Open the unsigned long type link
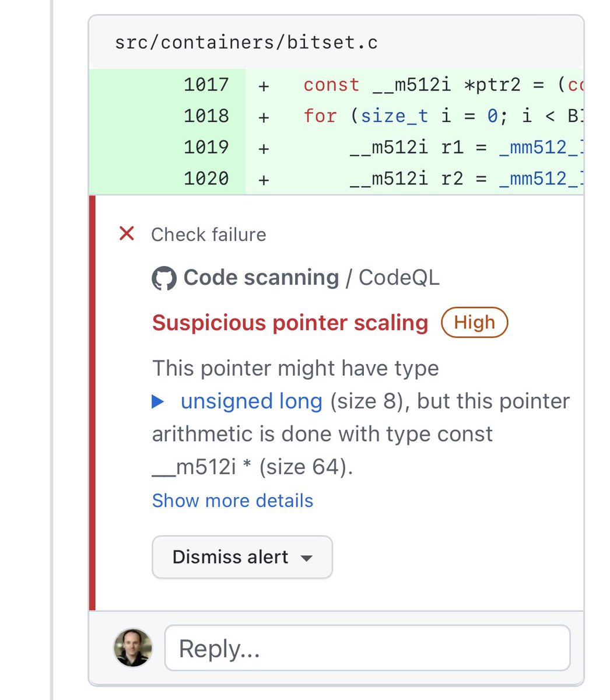 [x=251, y=401]
